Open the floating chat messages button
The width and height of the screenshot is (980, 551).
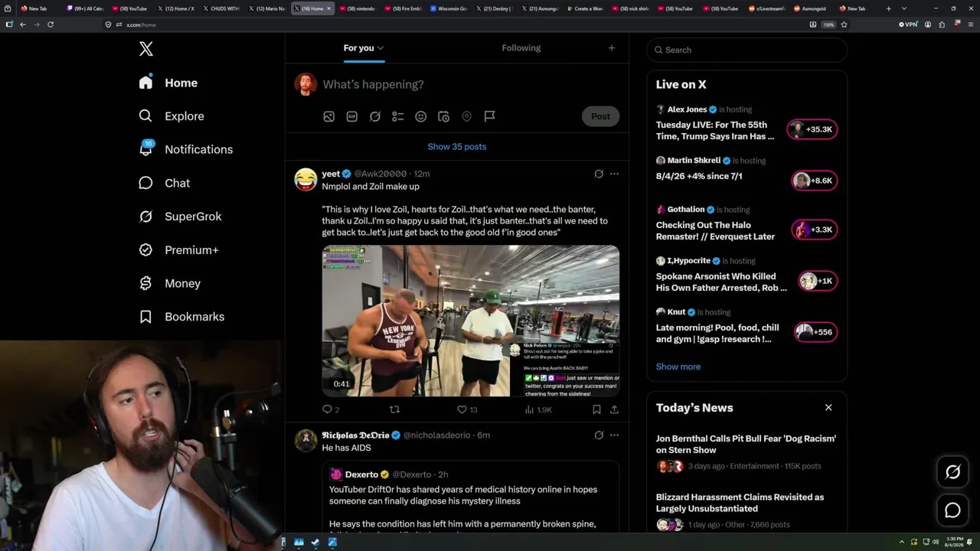(x=952, y=510)
